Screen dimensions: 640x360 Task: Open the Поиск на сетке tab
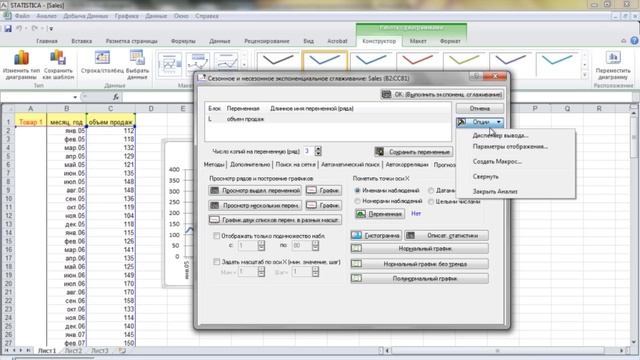pos(296,164)
